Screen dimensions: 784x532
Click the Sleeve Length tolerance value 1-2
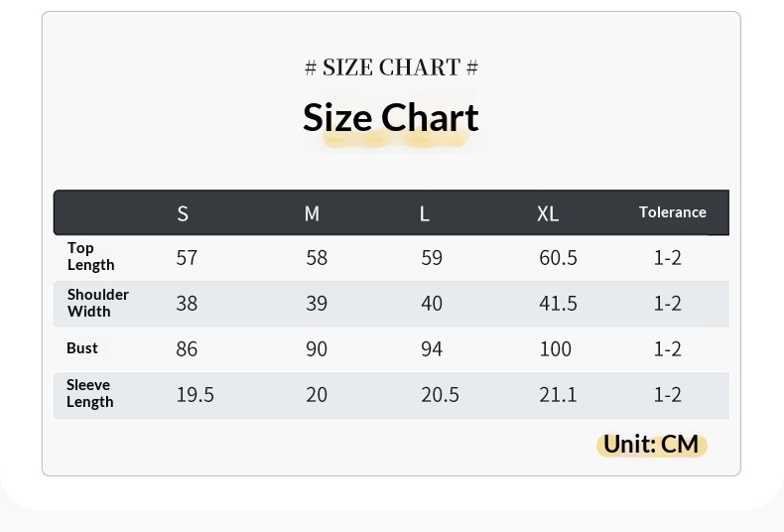[x=667, y=395]
